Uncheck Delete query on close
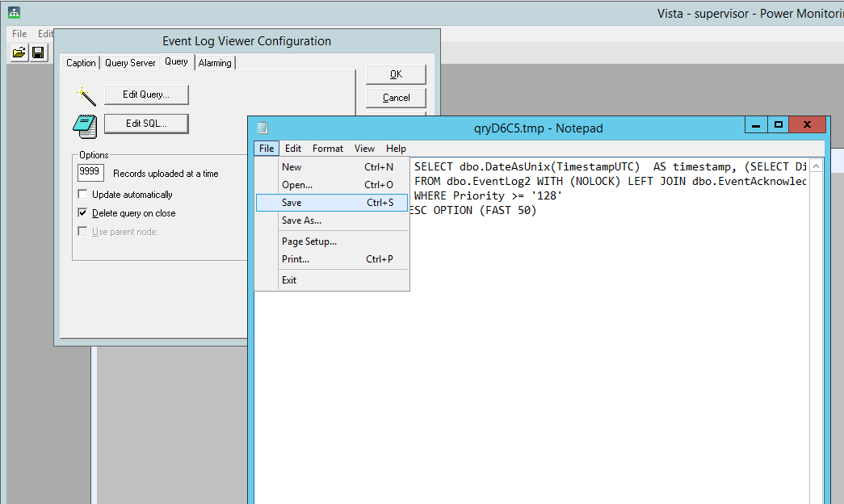The height and width of the screenshot is (504, 844). (x=82, y=212)
